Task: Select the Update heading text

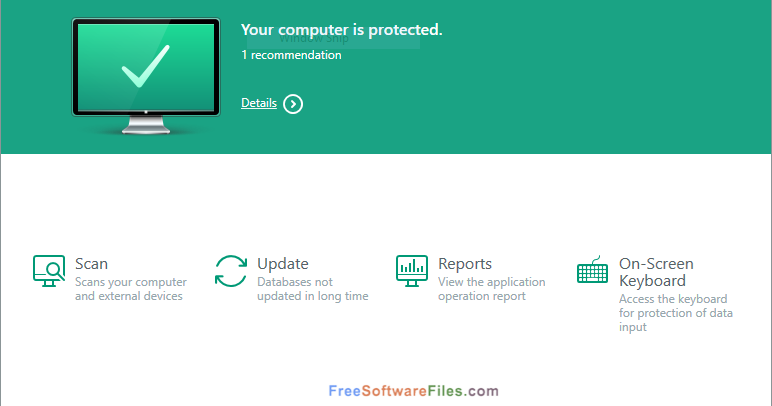Action: [x=283, y=264]
